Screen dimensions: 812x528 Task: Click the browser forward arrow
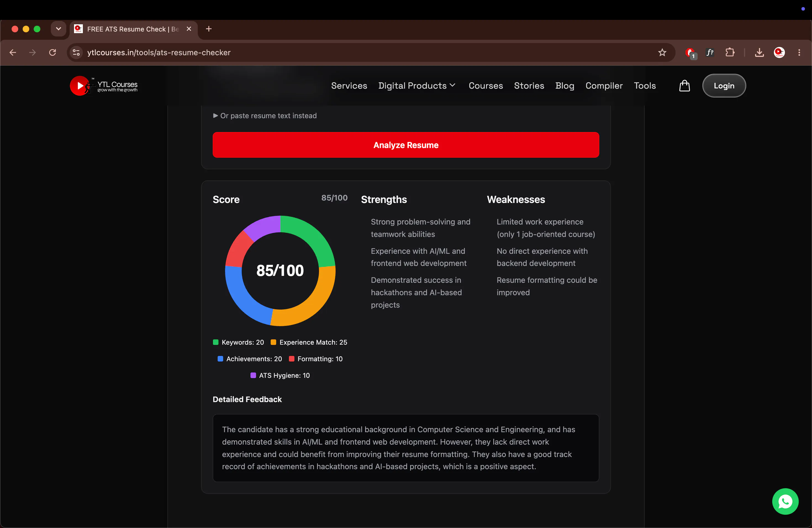pos(32,52)
